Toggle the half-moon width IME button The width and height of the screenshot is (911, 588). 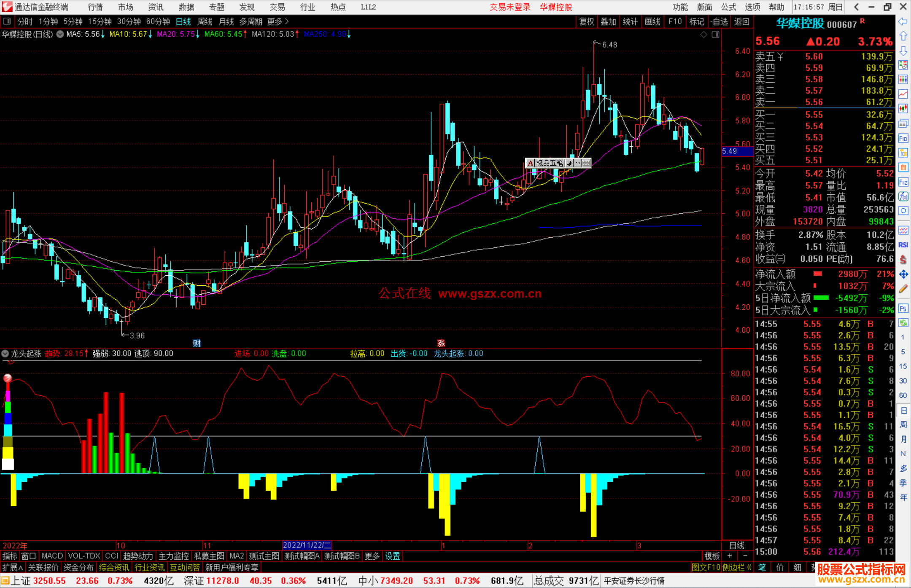[569, 163]
